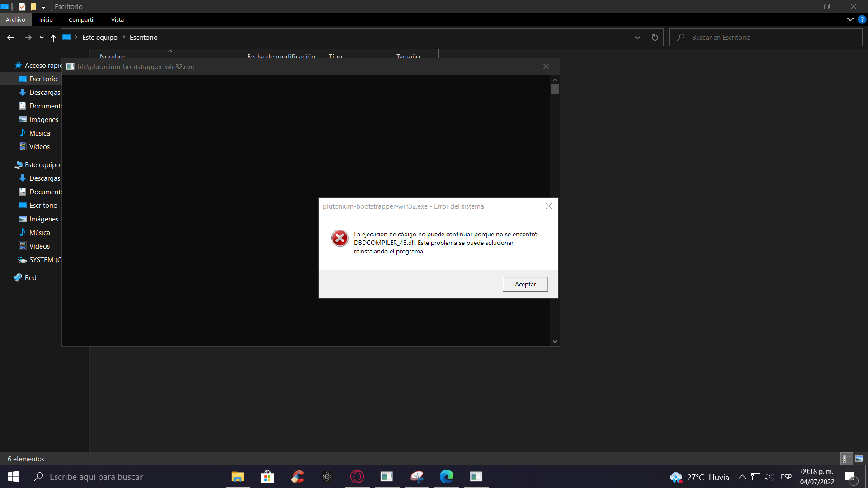
Task: Open recent locations dropdown arrow
Action: point(42,38)
